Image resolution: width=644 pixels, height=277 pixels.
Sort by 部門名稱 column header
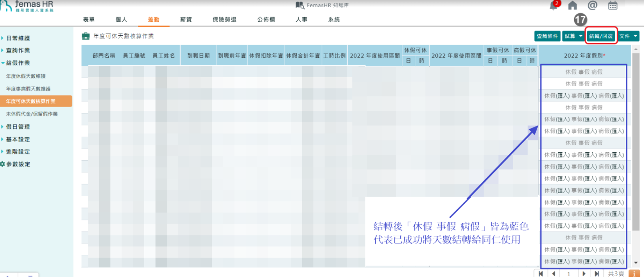point(104,55)
